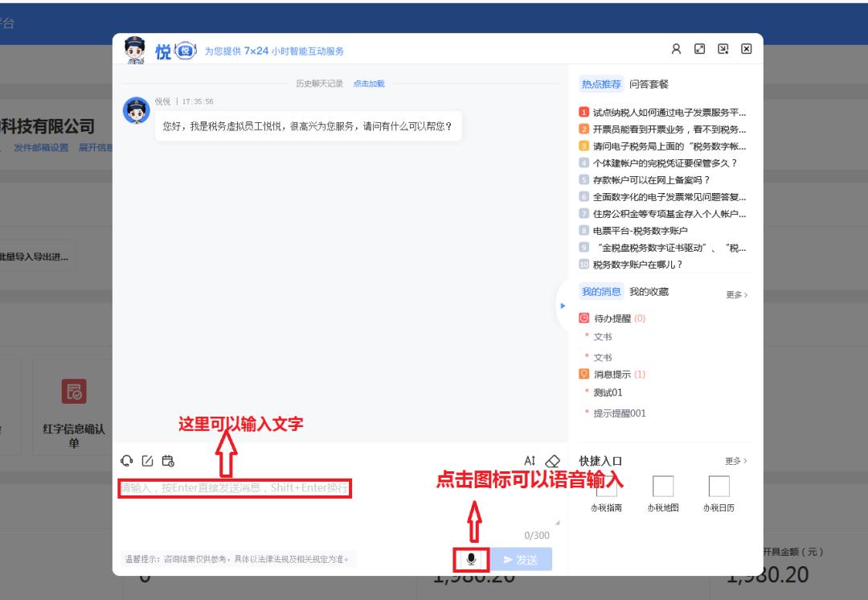Collapse the right panel with blue arrow

(x=563, y=305)
